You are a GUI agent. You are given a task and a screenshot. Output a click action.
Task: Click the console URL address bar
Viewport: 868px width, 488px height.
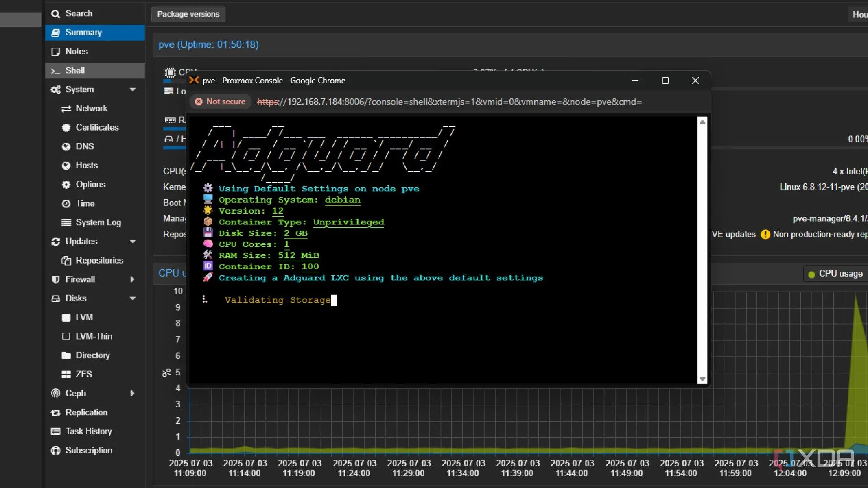click(449, 102)
